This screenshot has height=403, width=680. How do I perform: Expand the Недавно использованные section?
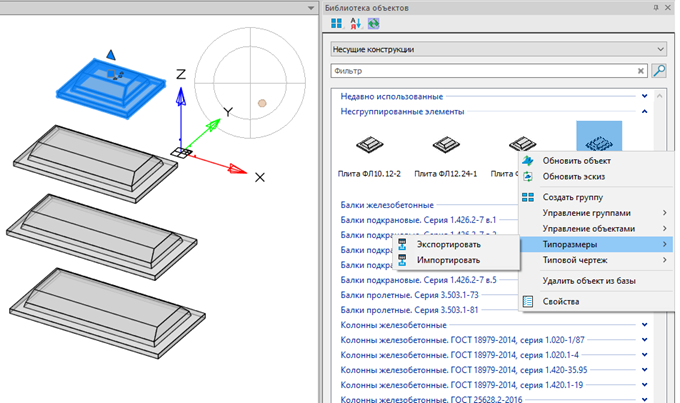645,97
